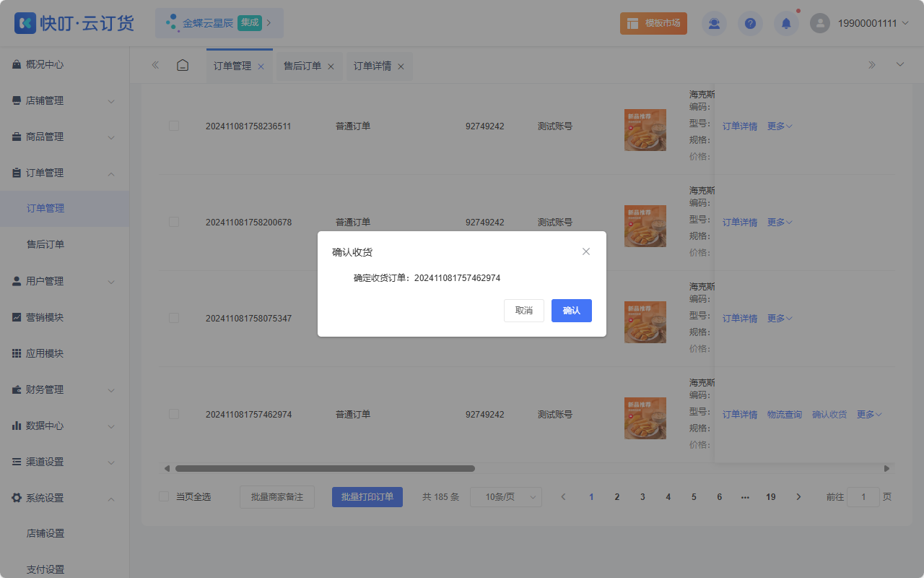The height and width of the screenshot is (578, 924).
Task: Collapse the 系统设置 menu
Action: click(64, 498)
